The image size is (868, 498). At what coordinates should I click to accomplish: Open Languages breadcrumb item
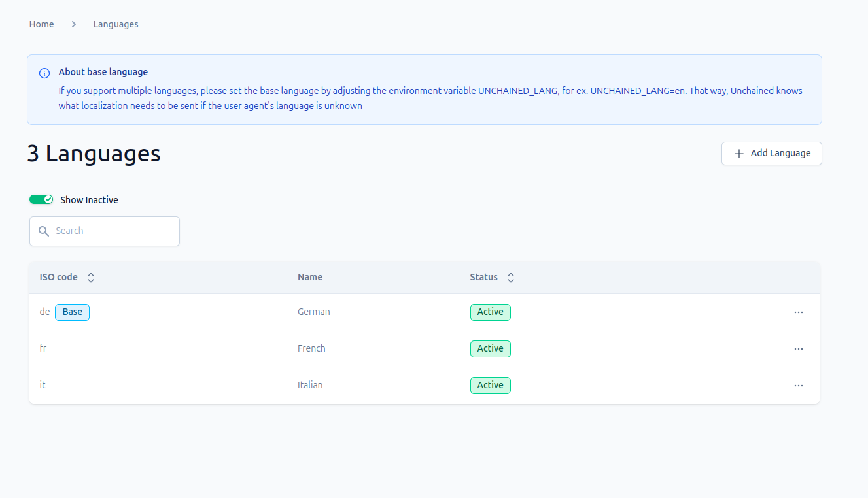click(116, 24)
